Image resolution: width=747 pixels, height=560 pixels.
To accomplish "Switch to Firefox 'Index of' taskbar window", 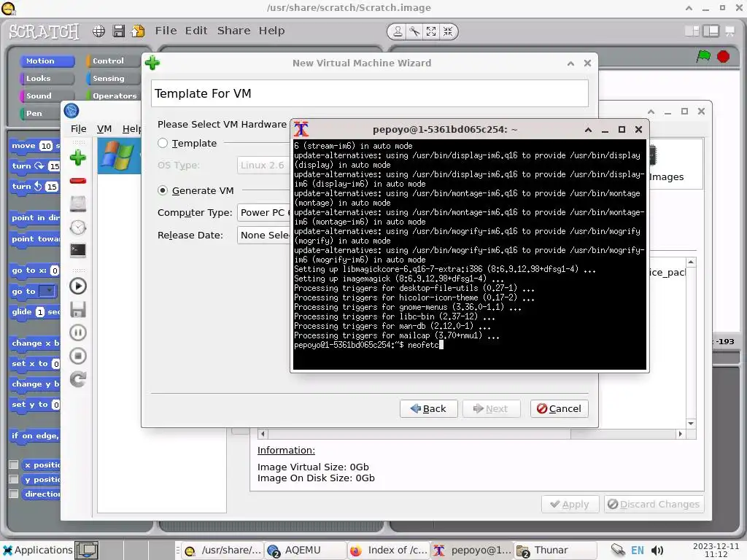I will pyautogui.click(x=388, y=551).
